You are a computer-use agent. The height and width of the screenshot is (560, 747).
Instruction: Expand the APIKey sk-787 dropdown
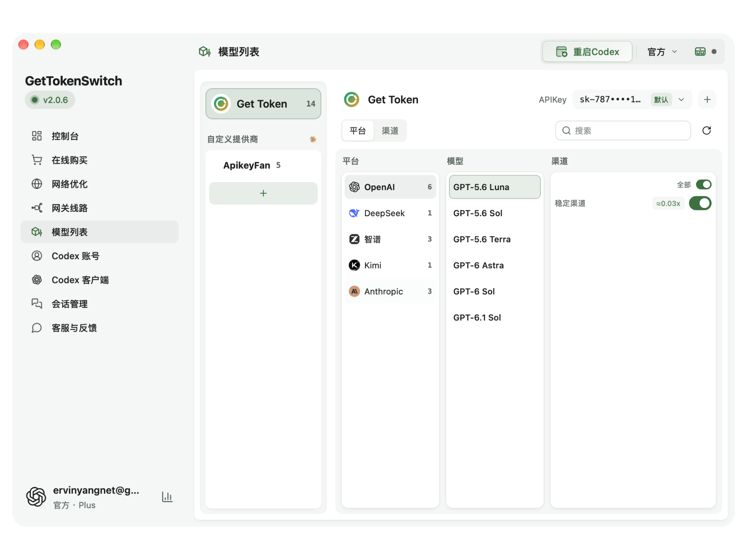[x=632, y=100]
